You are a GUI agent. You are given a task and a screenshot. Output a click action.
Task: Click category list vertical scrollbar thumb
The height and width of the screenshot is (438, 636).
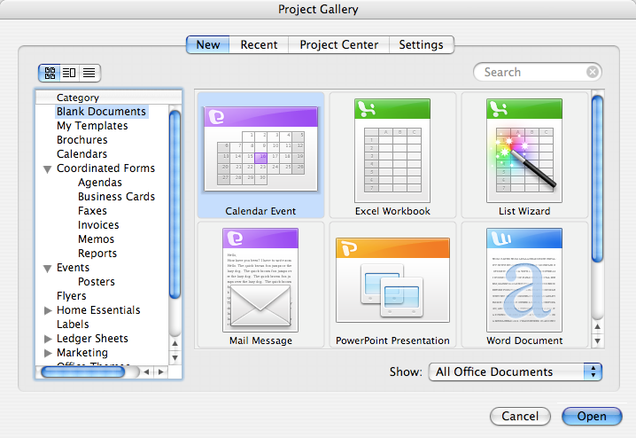pos(175,204)
